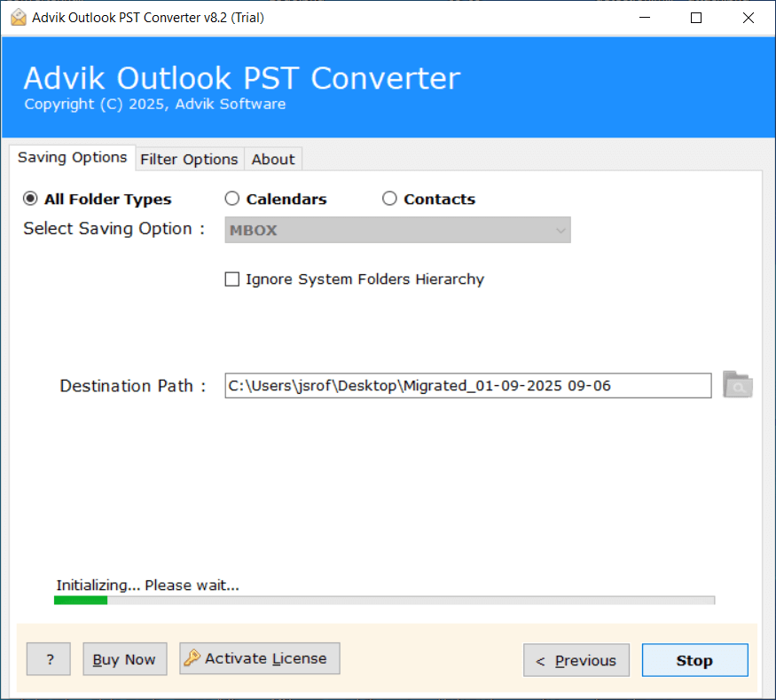The height and width of the screenshot is (700, 776).
Task: Choose the Contacts radio option
Action: click(x=389, y=199)
